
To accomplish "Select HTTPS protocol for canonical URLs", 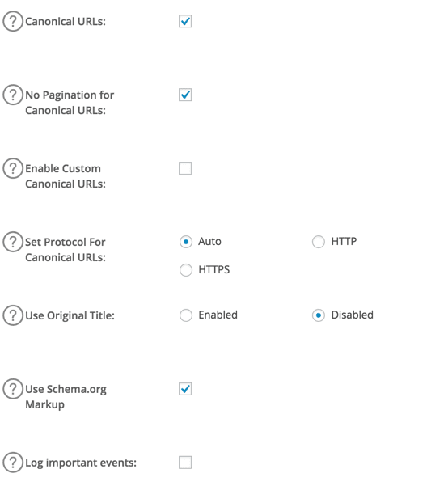I will 186,269.
